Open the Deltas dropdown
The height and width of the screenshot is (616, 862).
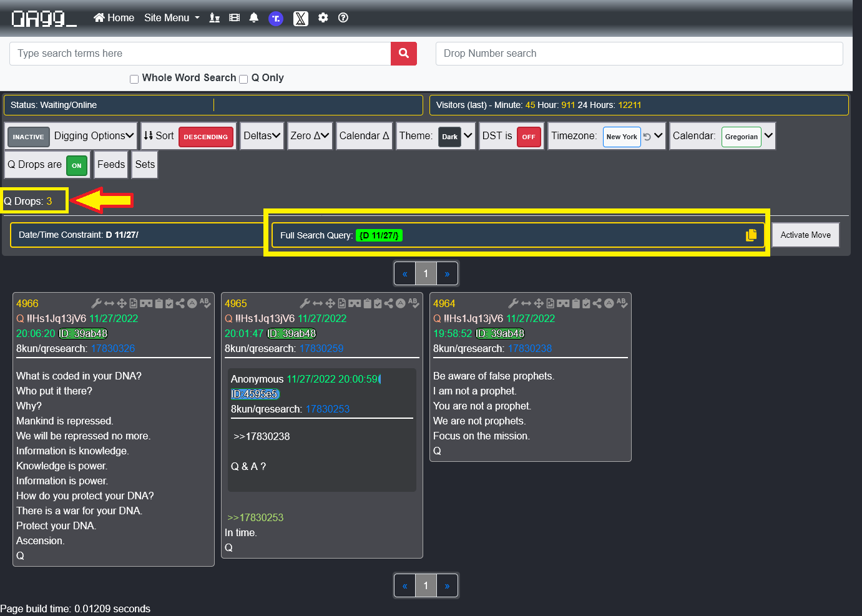262,136
